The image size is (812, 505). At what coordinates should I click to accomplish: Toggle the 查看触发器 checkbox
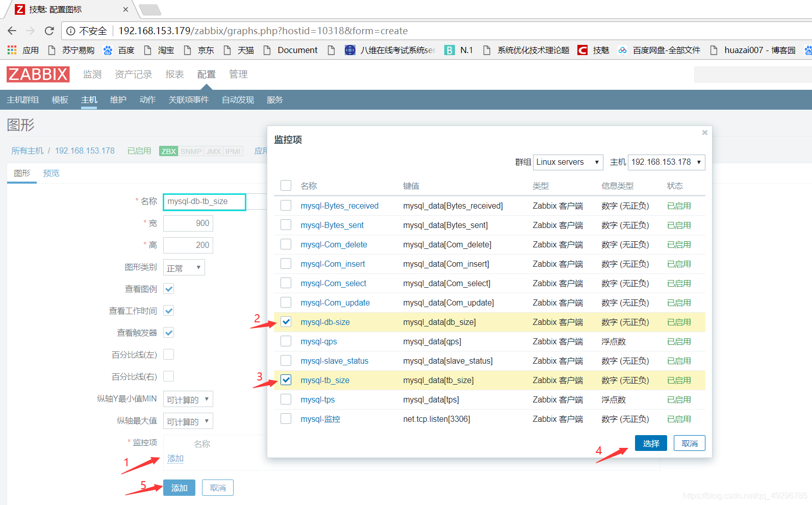point(169,332)
